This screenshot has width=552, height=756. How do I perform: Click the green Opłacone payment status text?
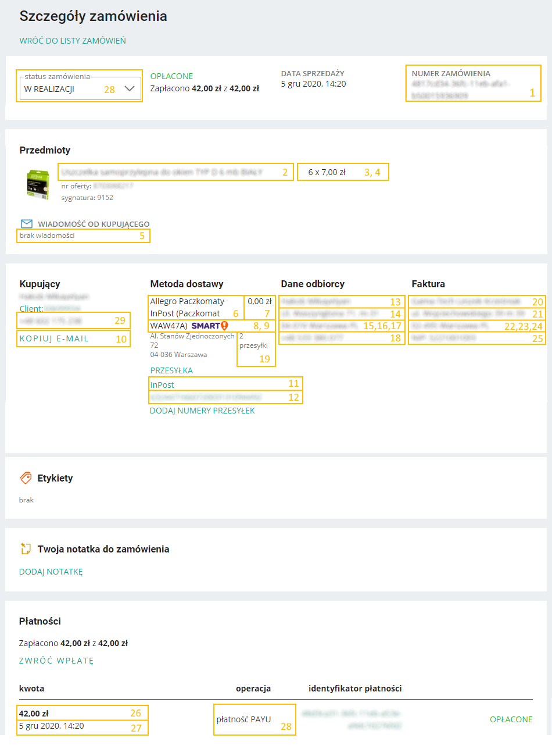(511, 719)
